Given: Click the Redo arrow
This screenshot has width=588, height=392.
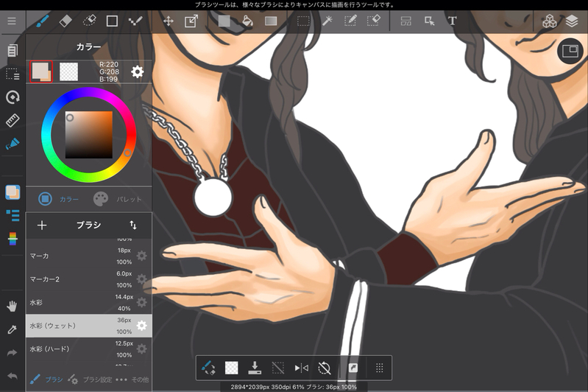Looking at the screenshot, I should pyautogui.click(x=12, y=352).
